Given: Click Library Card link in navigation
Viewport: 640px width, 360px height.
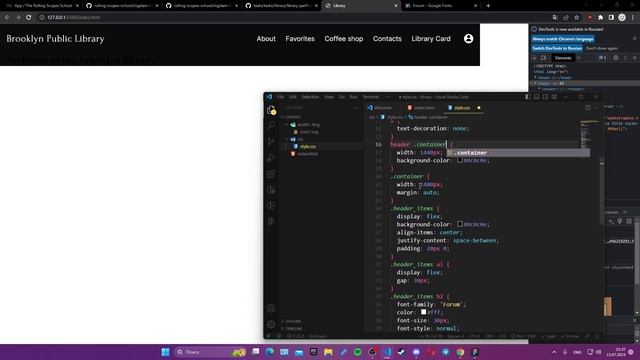Looking at the screenshot, I should pyautogui.click(x=431, y=39).
